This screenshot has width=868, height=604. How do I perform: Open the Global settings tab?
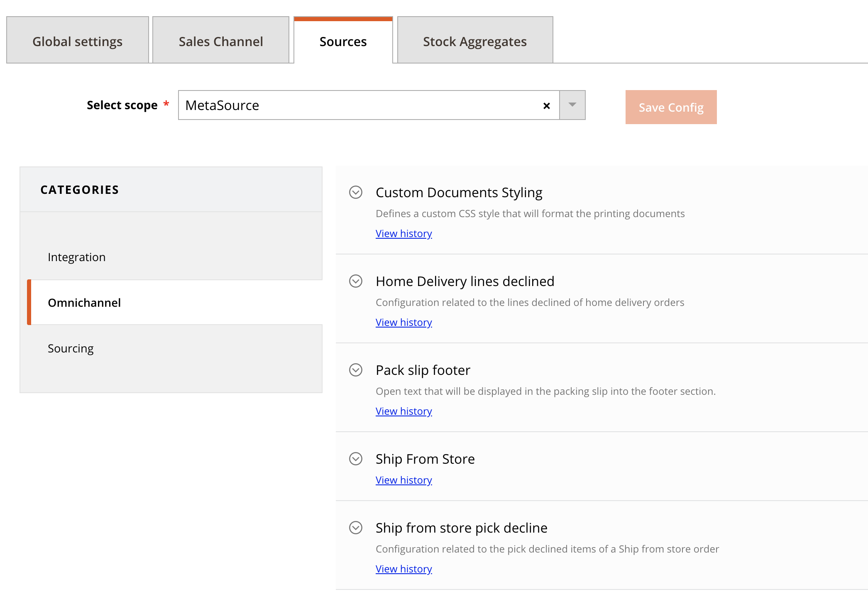coord(78,40)
